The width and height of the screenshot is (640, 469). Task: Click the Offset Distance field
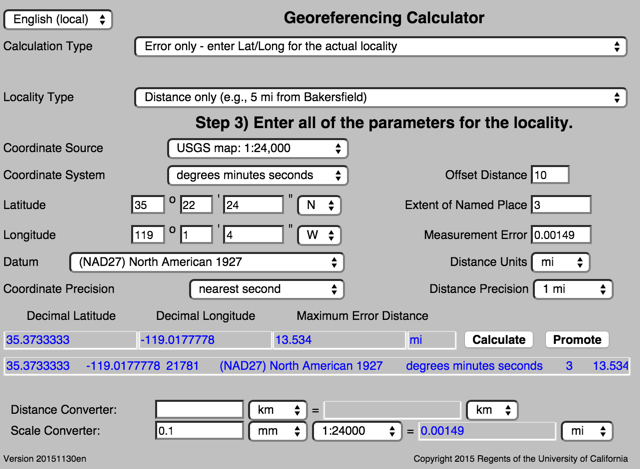point(550,175)
